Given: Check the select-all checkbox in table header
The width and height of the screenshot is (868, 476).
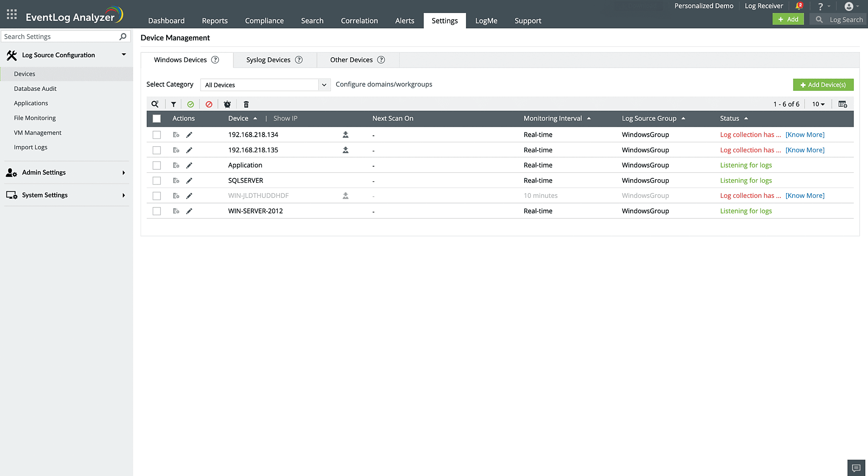Looking at the screenshot, I should pyautogui.click(x=157, y=118).
